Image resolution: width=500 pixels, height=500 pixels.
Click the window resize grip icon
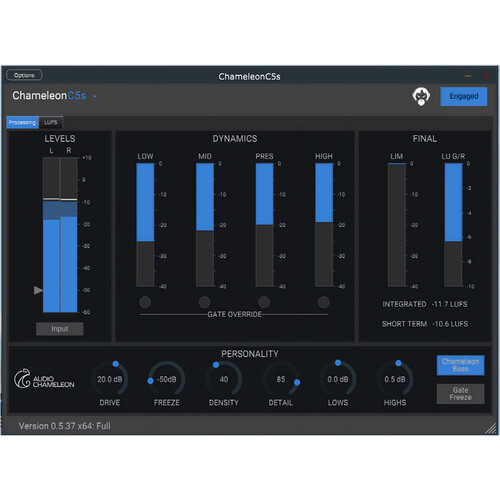click(491, 428)
